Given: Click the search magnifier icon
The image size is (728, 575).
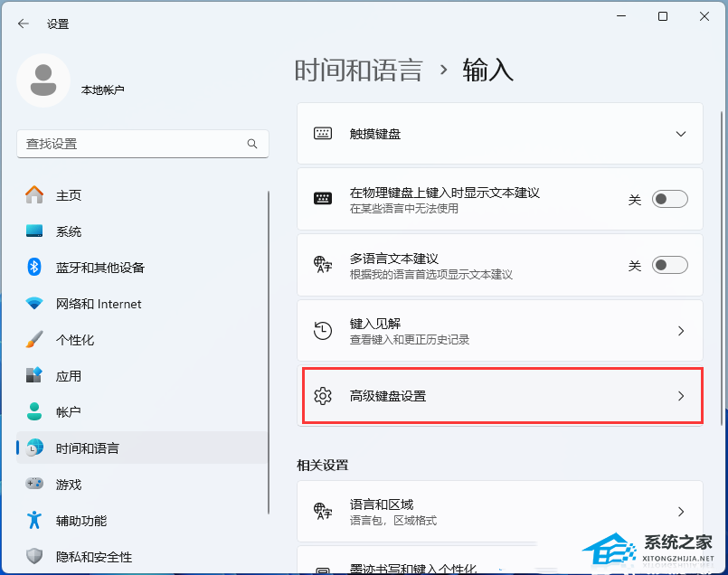Looking at the screenshot, I should (252, 144).
